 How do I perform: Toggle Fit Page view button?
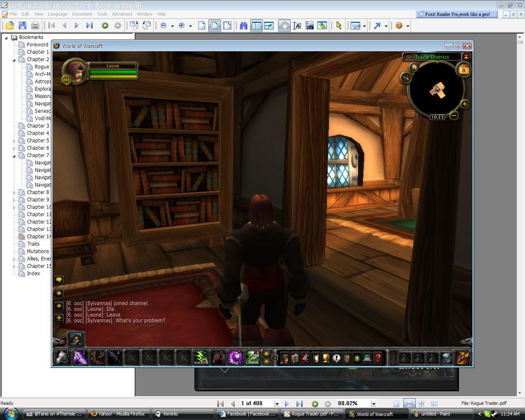coord(215,25)
